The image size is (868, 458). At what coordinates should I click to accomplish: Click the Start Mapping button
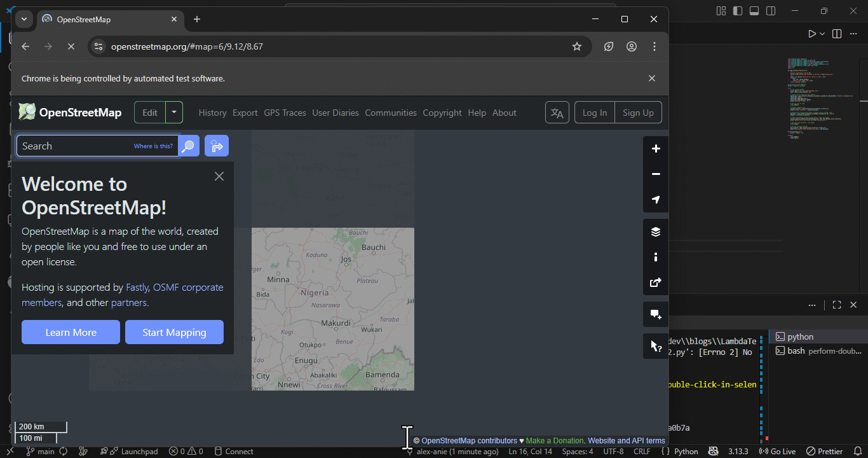point(174,332)
